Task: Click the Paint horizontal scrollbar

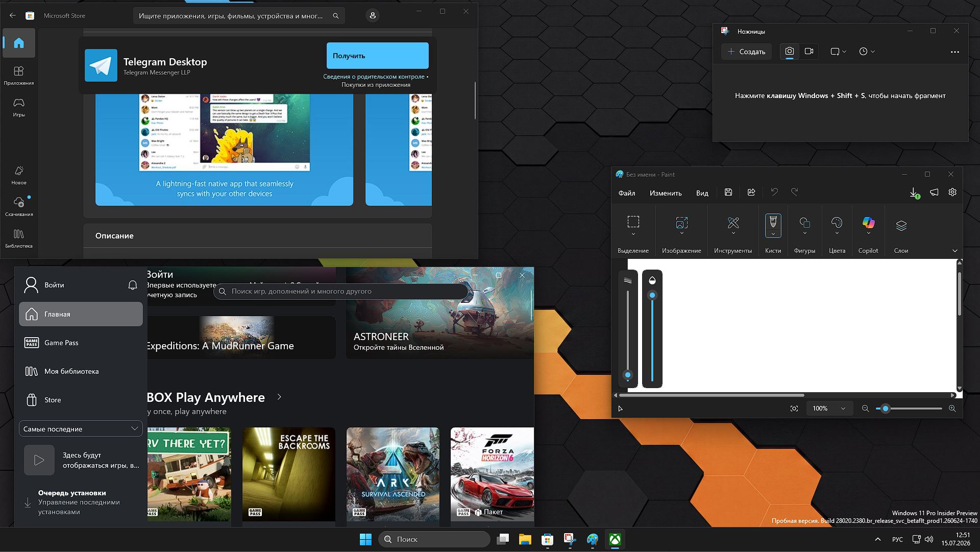Action: pyautogui.click(x=712, y=395)
